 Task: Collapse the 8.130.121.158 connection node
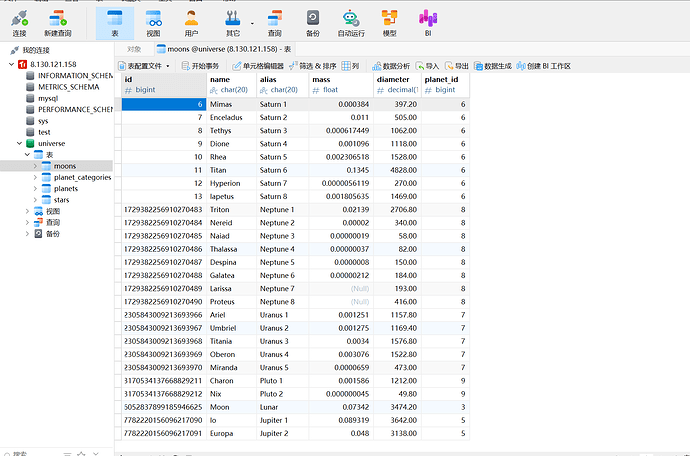click(x=11, y=64)
